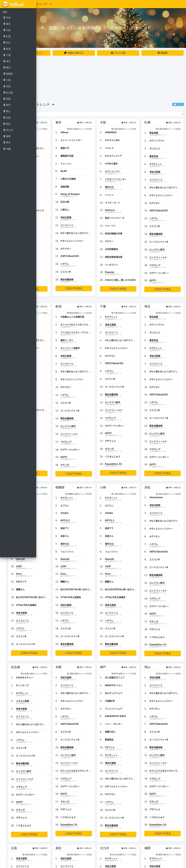Click the Twittrend logo in the header
Viewport: 186px width, 868px height.
coord(13,4)
